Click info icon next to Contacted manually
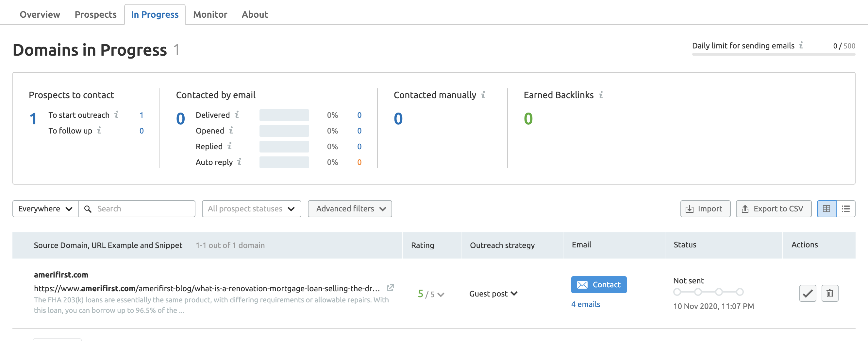Screen dimensions: 868x341 pyautogui.click(x=483, y=95)
